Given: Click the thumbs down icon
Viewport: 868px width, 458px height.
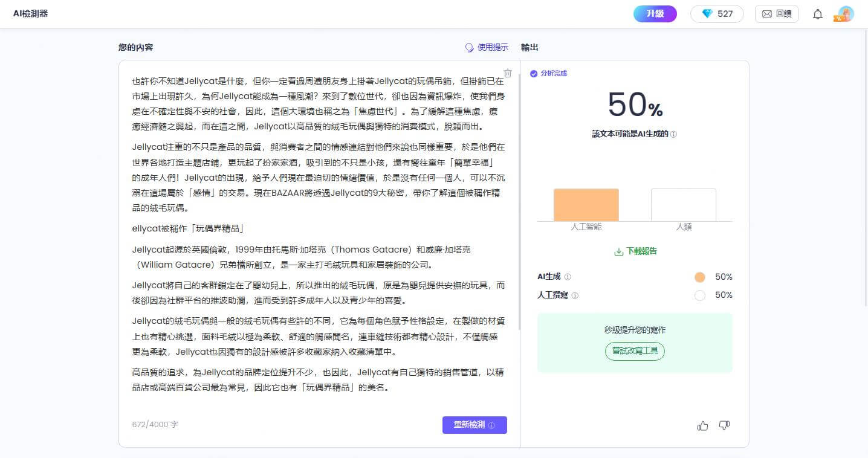Looking at the screenshot, I should [724, 426].
